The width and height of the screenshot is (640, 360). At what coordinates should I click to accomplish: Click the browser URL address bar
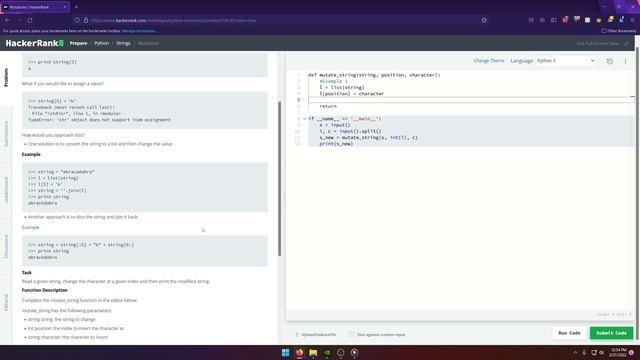point(282,20)
